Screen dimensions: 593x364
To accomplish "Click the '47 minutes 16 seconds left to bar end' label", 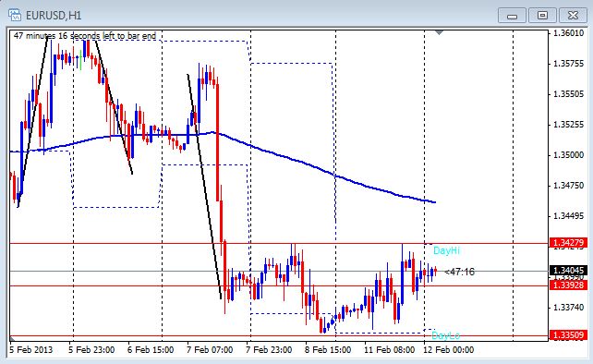I will (x=85, y=36).
